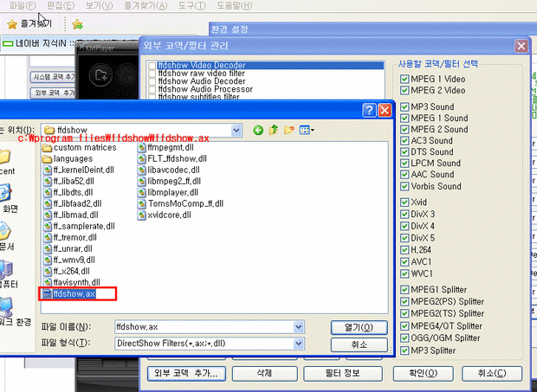This screenshot has height=392, width=537.
Task: Open the languages folder
Action: [x=68, y=159]
